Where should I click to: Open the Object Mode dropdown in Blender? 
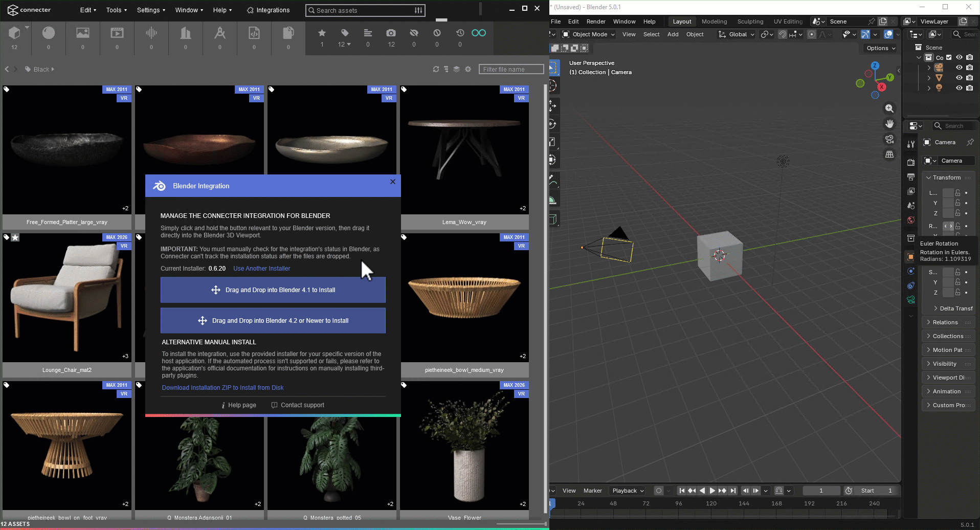(x=588, y=34)
